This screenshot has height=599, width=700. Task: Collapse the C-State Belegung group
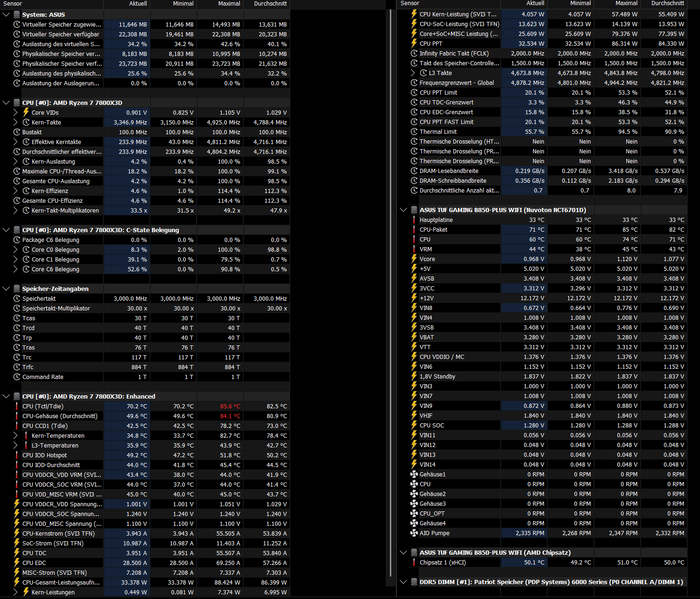point(6,230)
